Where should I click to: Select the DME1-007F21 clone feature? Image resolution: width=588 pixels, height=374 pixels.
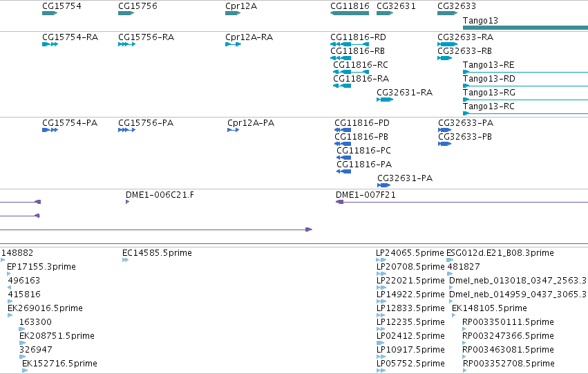pos(462,202)
